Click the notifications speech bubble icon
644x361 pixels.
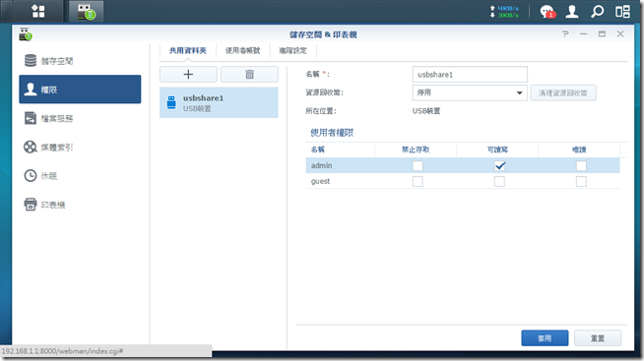point(547,12)
